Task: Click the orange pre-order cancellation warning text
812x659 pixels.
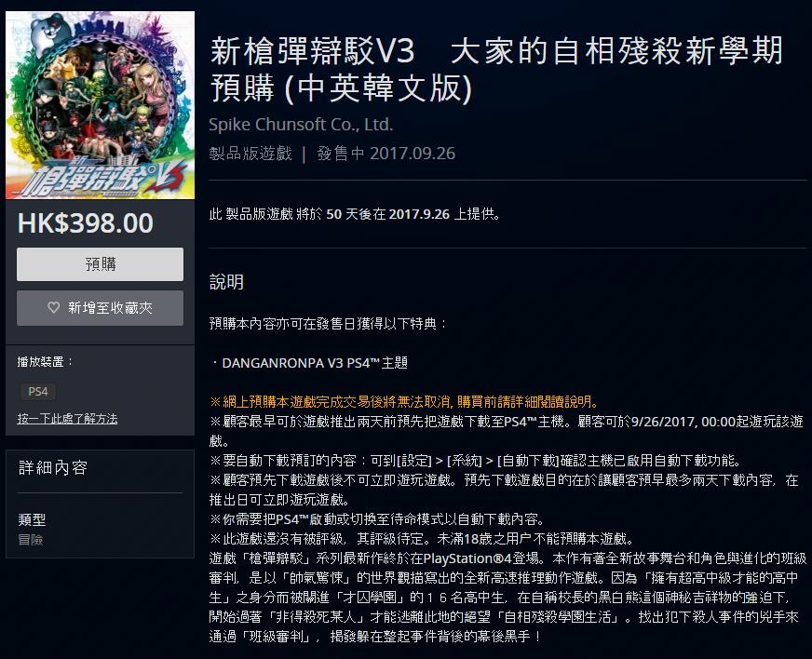Action: coord(405,401)
